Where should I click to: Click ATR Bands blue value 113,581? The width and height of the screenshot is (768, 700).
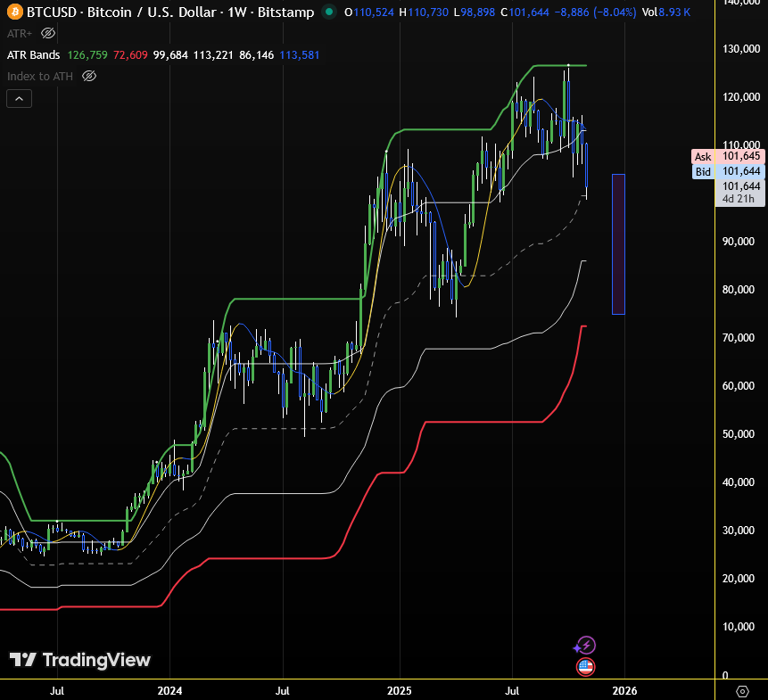(300, 54)
